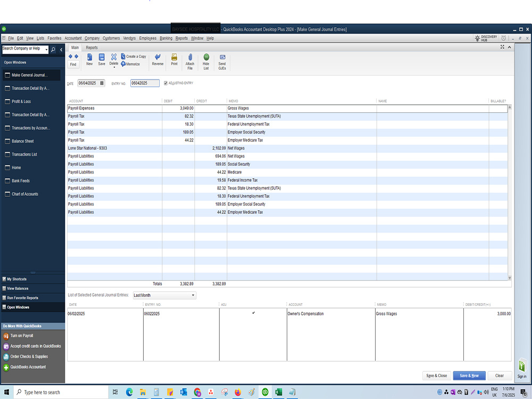Viewport: 532px width, 399px height.
Task: Open Microsoft Edge from the taskbar
Action: [129, 392]
